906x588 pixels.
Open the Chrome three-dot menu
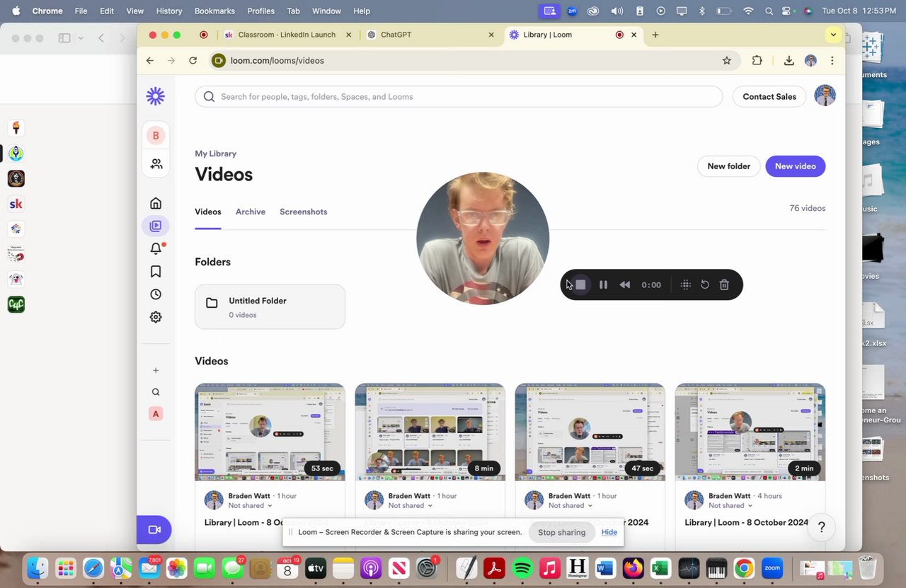[x=832, y=61]
